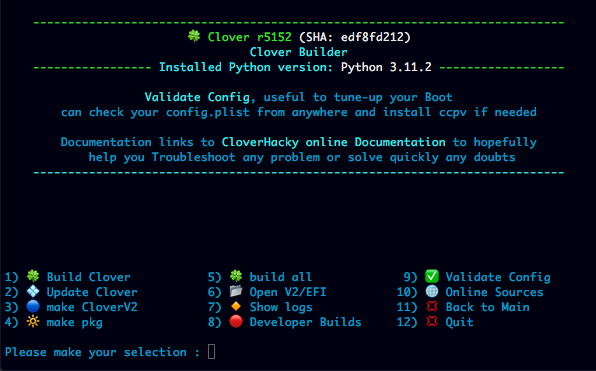The height and width of the screenshot is (371, 596).
Task: Click the number '5)' before build all
Action: click(215, 277)
